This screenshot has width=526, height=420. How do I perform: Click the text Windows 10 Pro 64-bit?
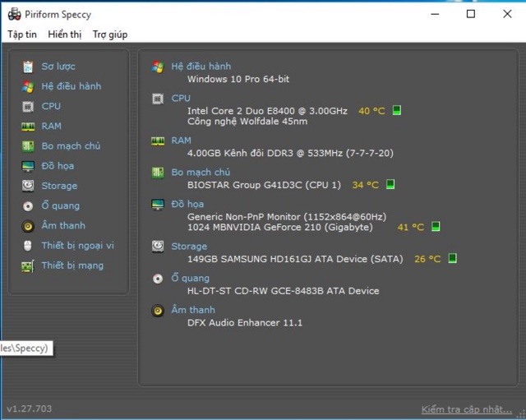coord(238,79)
